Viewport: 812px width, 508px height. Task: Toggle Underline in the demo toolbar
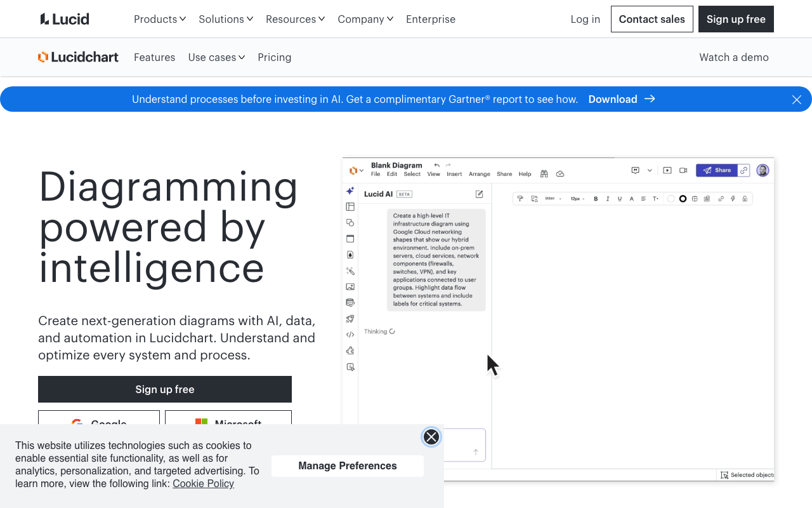(620, 199)
